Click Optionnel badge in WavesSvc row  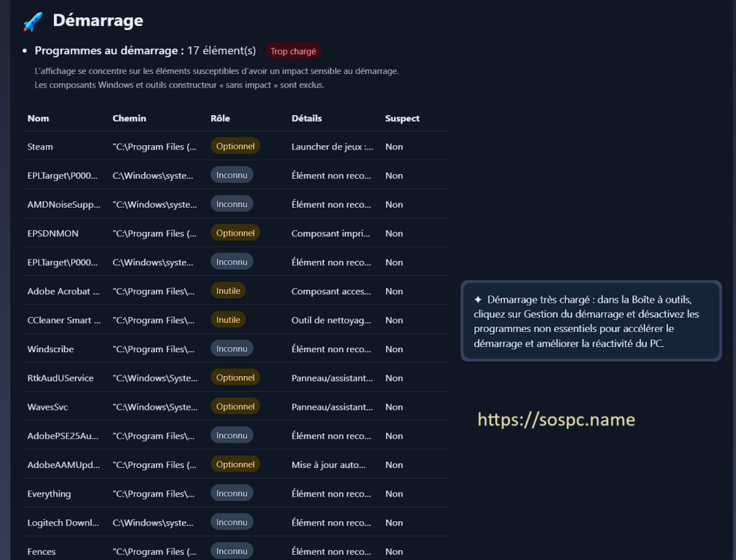point(235,406)
